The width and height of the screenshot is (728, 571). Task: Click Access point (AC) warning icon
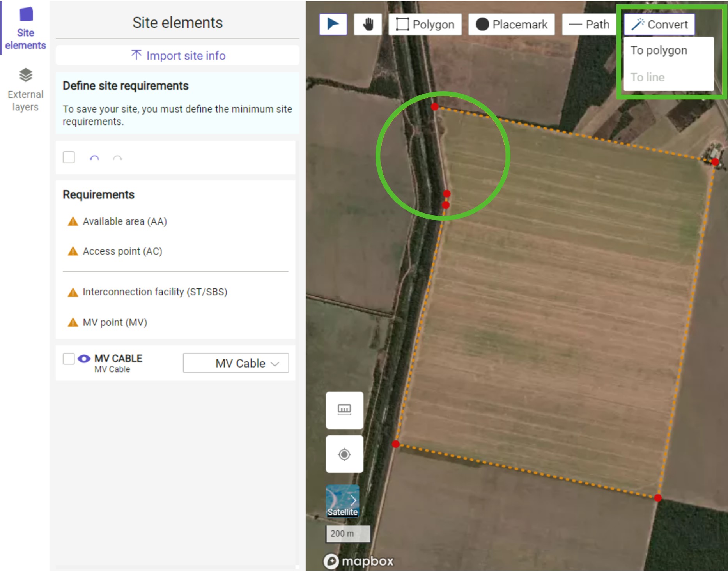tap(73, 251)
